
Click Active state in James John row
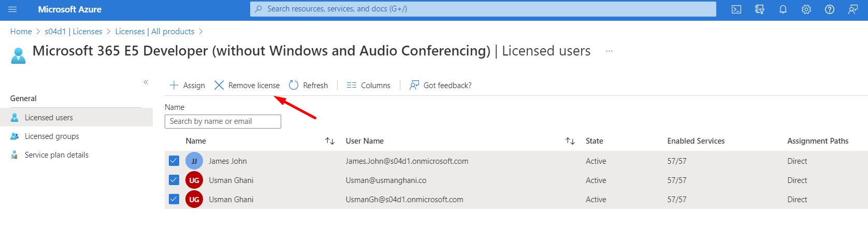[596, 161]
